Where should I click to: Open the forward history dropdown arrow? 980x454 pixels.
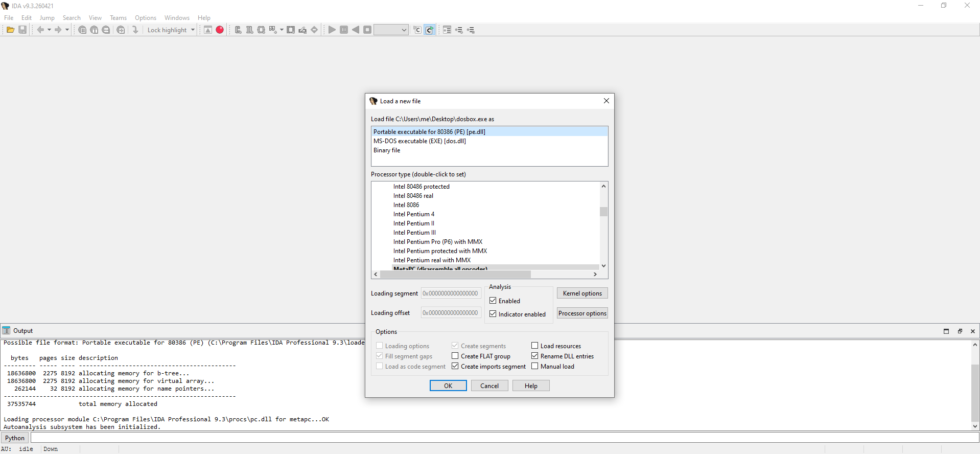pyautogui.click(x=67, y=30)
